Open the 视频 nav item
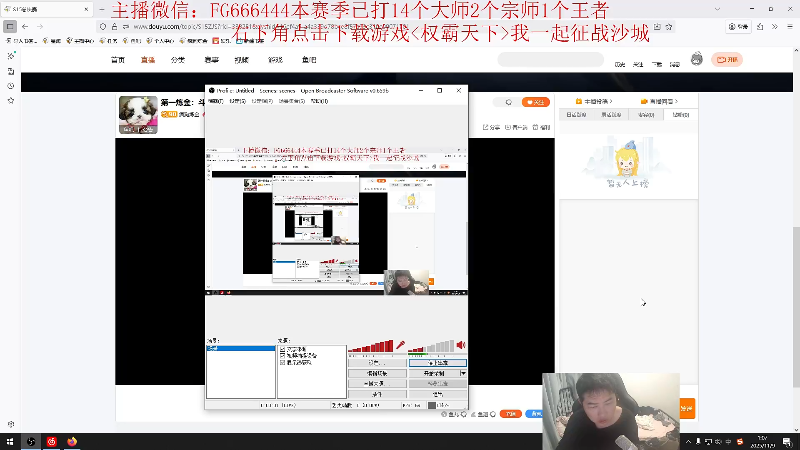This screenshot has width=800, height=450. [241, 60]
